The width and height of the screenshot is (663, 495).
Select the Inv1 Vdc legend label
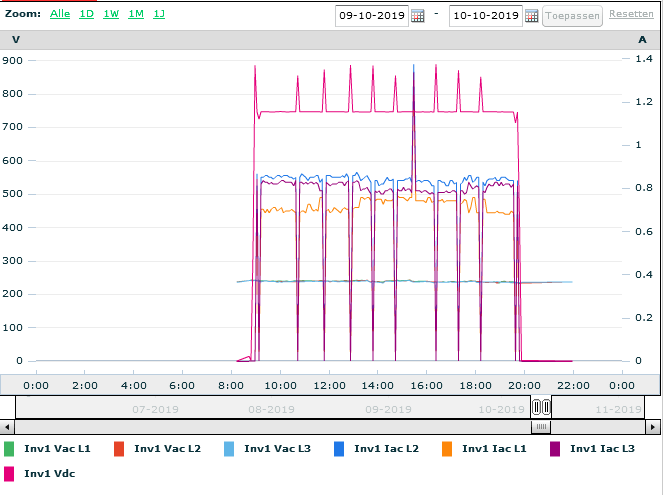point(49,474)
